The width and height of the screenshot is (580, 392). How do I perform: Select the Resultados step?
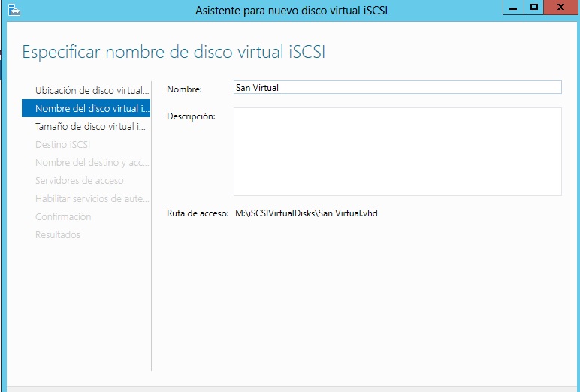[58, 234]
